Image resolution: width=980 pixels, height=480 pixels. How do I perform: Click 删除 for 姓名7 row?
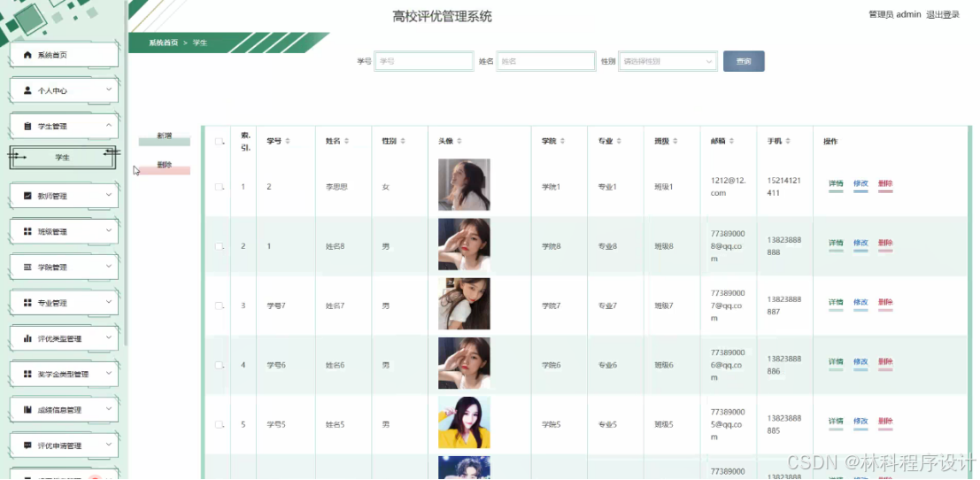point(885,303)
